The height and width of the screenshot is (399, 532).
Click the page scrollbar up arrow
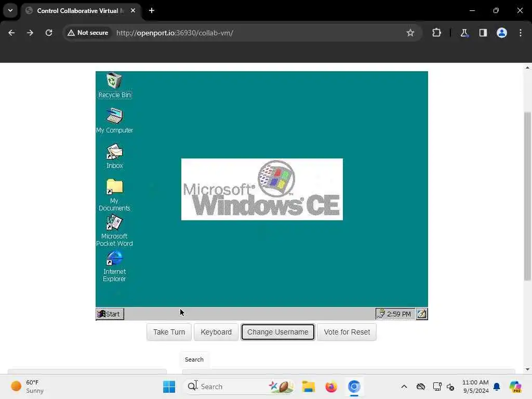click(527, 68)
